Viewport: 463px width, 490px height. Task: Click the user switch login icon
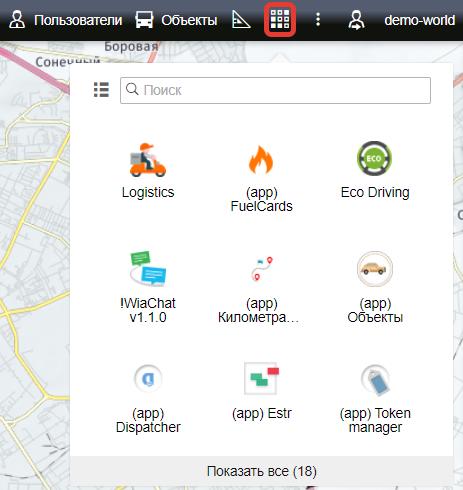[356, 20]
